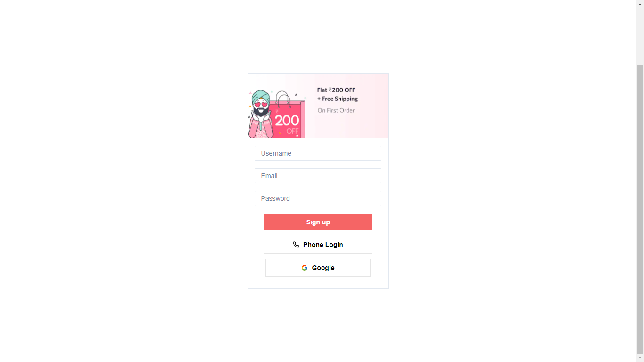Image resolution: width=644 pixels, height=362 pixels.
Task: Click the On First Order text
Action: (x=336, y=110)
